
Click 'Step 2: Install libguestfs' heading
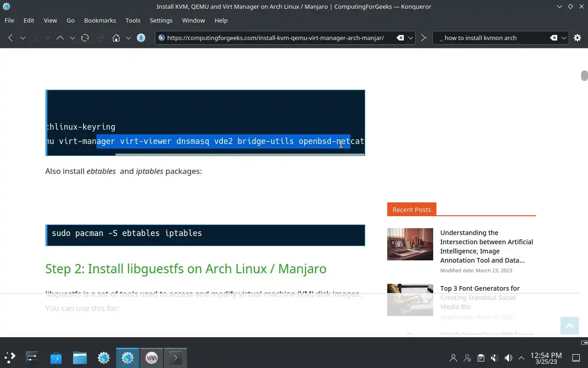click(x=186, y=269)
